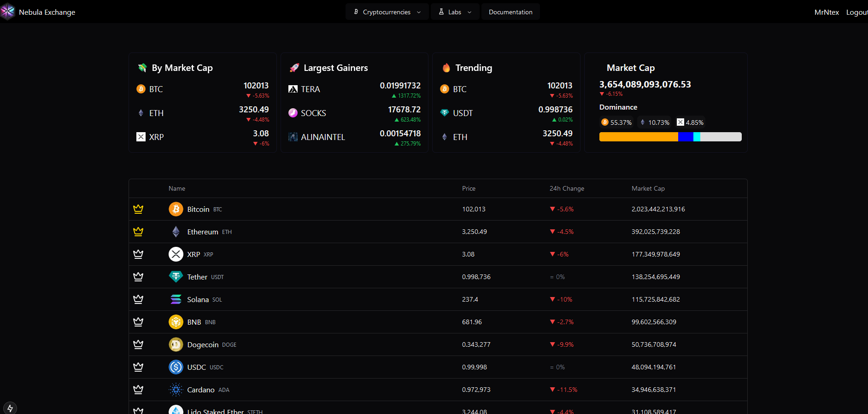868x414 pixels.
Task: Click XRP icon in By Market Cap card
Action: point(141,137)
